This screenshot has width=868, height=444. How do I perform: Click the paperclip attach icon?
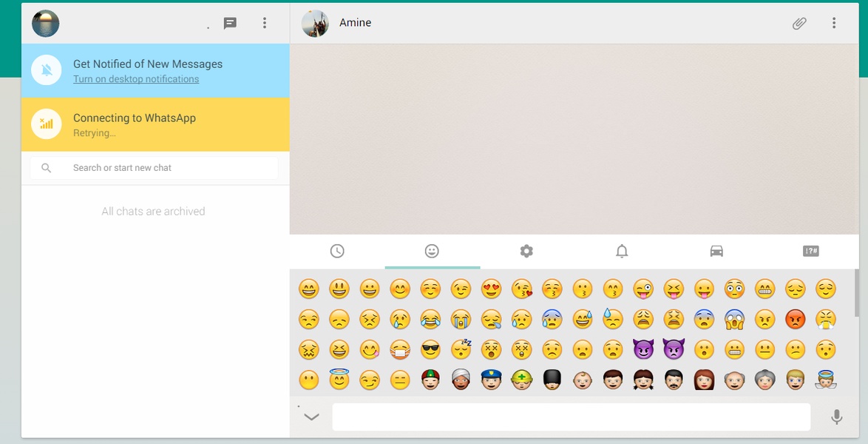pos(799,23)
